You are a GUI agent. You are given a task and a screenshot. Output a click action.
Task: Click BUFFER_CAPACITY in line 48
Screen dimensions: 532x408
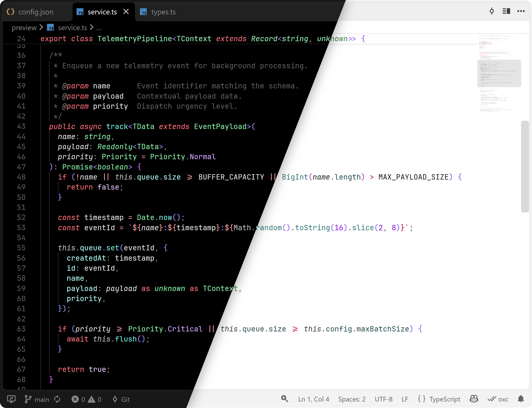231,177
